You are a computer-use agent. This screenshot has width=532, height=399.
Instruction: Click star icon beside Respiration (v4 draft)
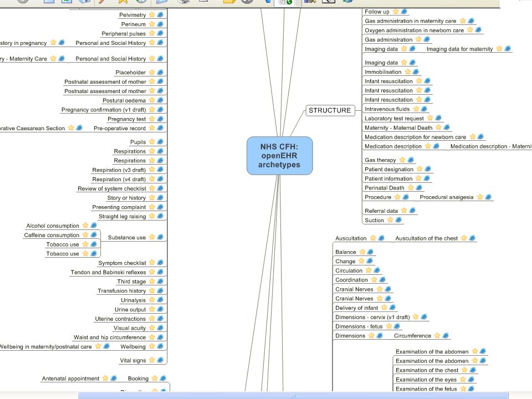coord(152,179)
